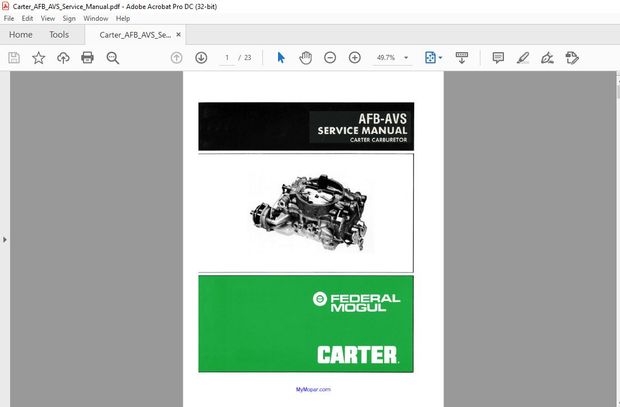Go to previous page arrow
The image size is (620, 407).
(x=176, y=58)
